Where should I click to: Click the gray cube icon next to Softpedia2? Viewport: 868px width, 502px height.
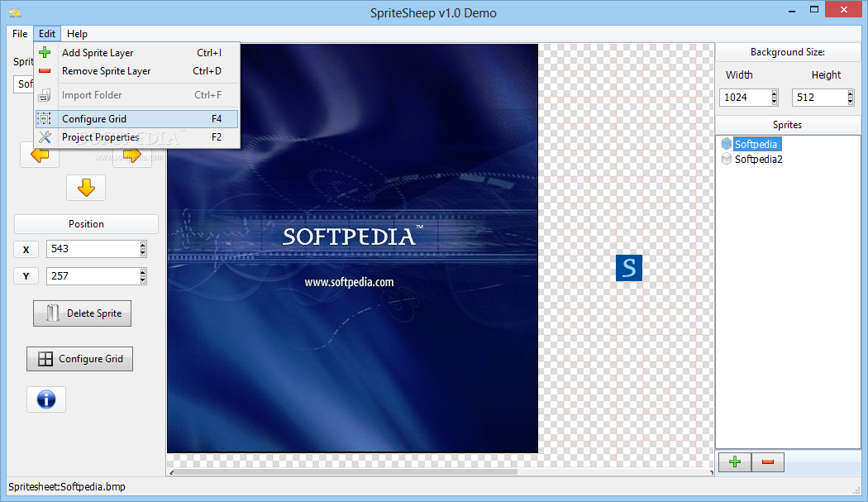click(x=727, y=159)
